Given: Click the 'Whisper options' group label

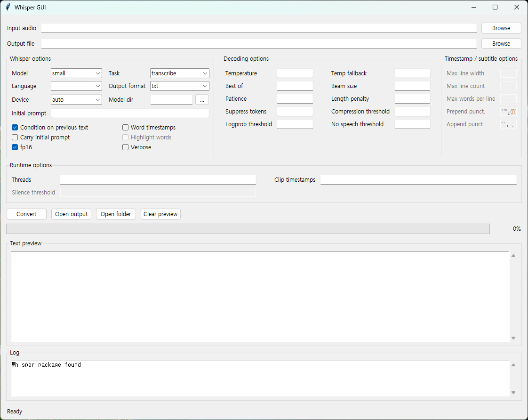Looking at the screenshot, I should pos(30,58).
